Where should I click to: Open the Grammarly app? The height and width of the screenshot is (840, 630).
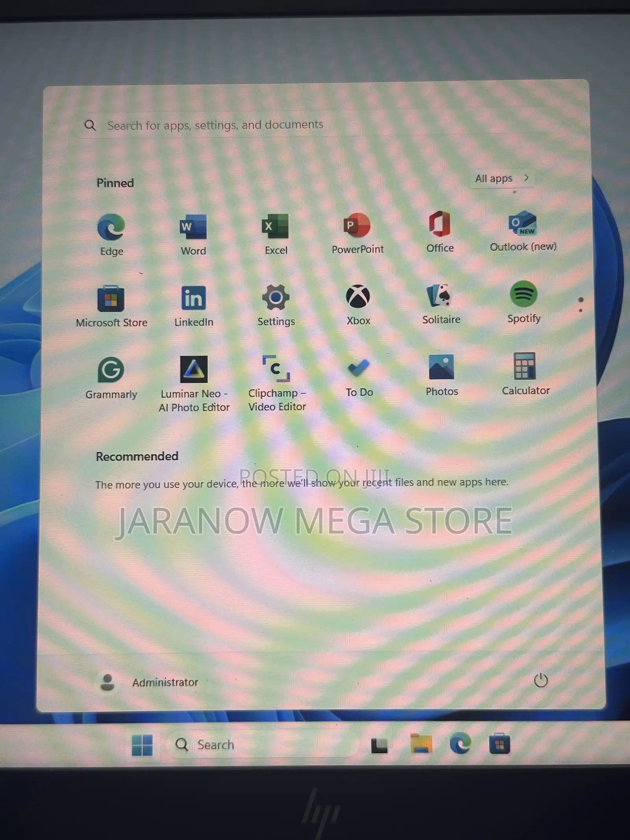[x=111, y=378]
